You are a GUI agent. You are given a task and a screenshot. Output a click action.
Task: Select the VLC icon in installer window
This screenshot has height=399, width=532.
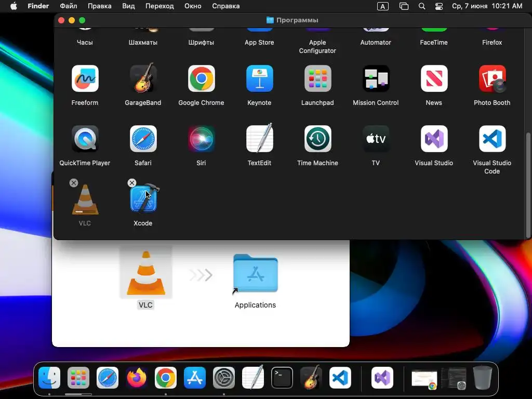tap(146, 273)
